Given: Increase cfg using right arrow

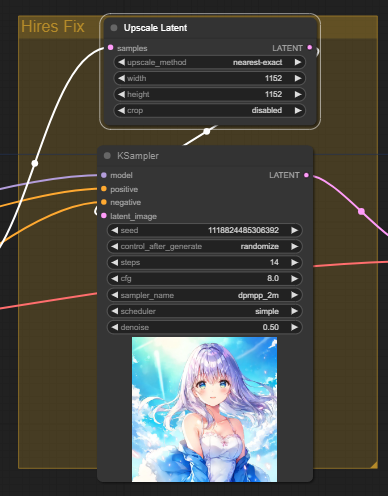Looking at the screenshot, I should click(294, 278).
